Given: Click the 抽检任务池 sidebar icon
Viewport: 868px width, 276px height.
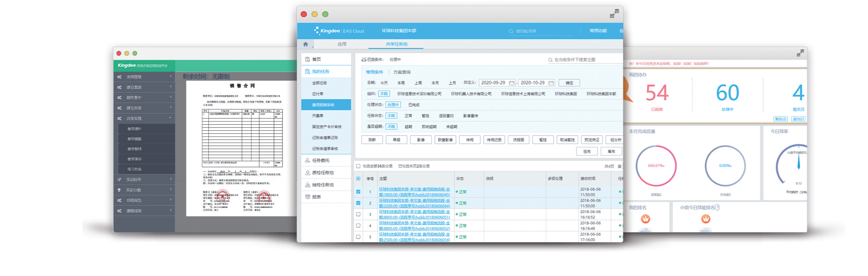Looking at the screenshot, I should (x=308, y=185).
